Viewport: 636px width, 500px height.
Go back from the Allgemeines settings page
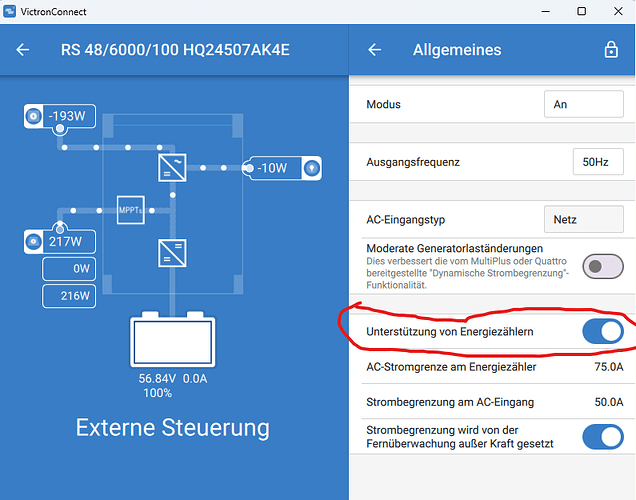click(374, 50)
